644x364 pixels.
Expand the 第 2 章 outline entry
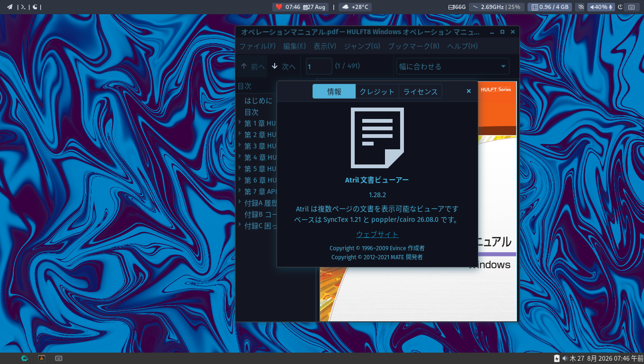[240, 134]
